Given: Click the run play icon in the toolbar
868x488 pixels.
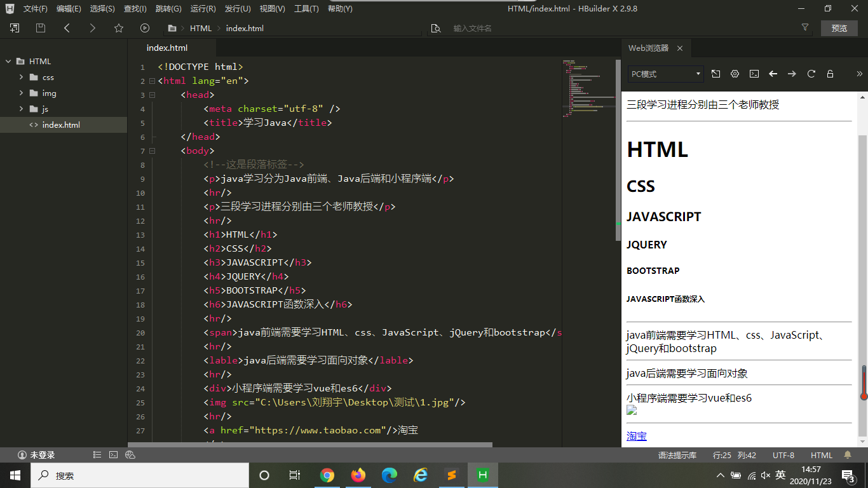Looking at the screenshot, I should coord(145,28).
